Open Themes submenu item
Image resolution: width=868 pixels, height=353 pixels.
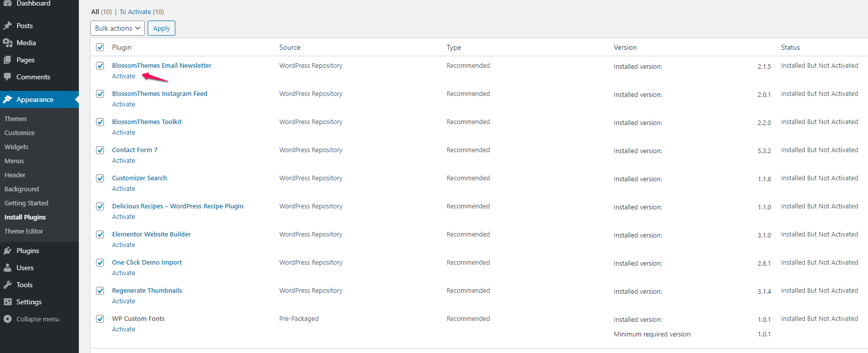pyautogui.click(x=16, y=119)
